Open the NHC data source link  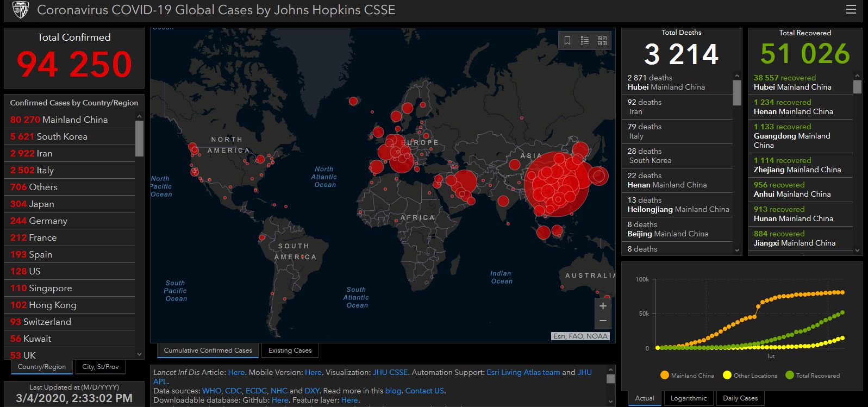click(279, 391)
